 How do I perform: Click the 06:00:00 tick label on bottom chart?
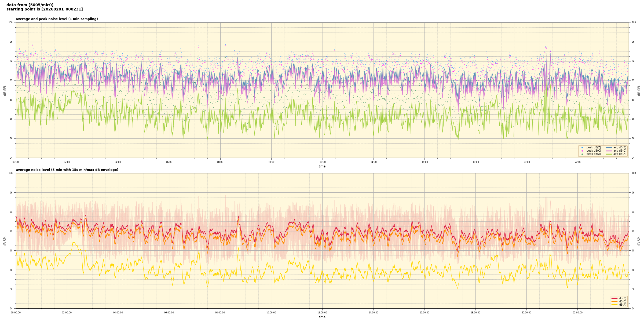point(169,313)
